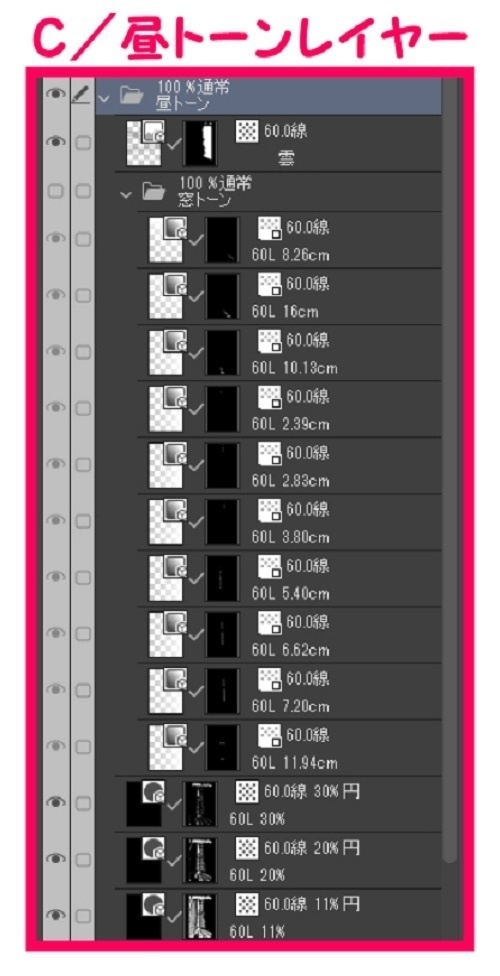This screenshot has width=500, height=976.
Task: Collapse the 昼トーン folder
Action: [103, 97]
